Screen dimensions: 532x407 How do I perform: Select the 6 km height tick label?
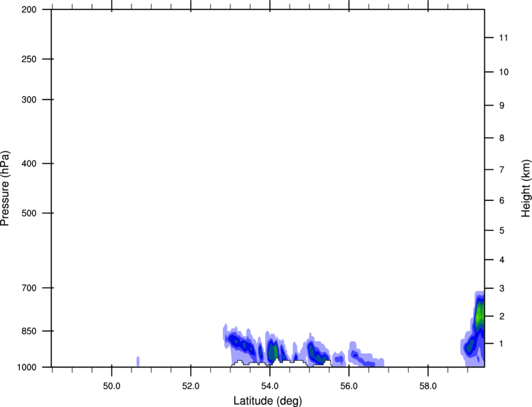pos(501,200)
